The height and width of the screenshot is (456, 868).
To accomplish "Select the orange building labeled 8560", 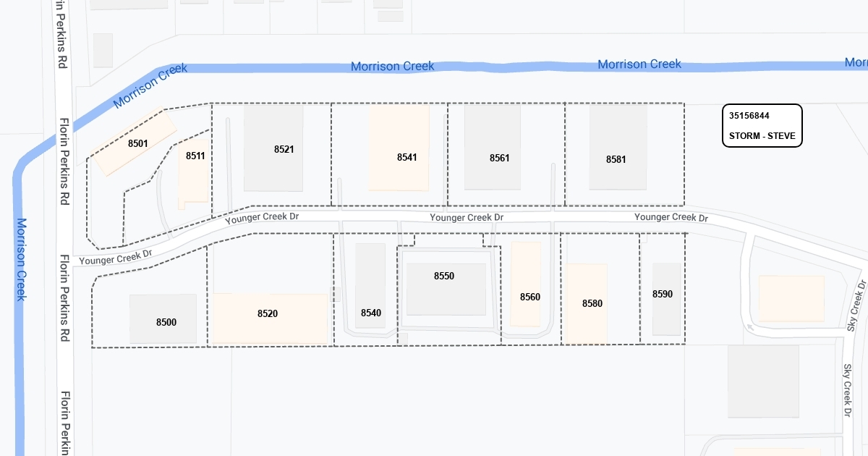I will (x=529, y=297).
